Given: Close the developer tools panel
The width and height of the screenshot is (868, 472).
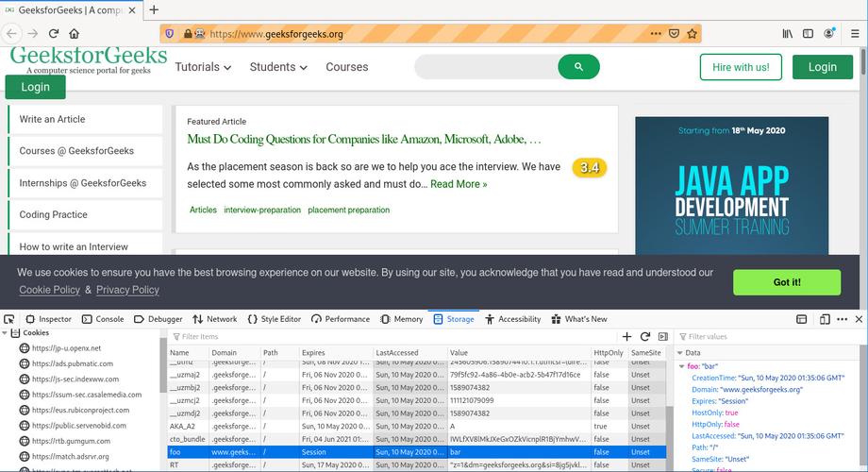Looking at the screenshot, I should [859, 319].
